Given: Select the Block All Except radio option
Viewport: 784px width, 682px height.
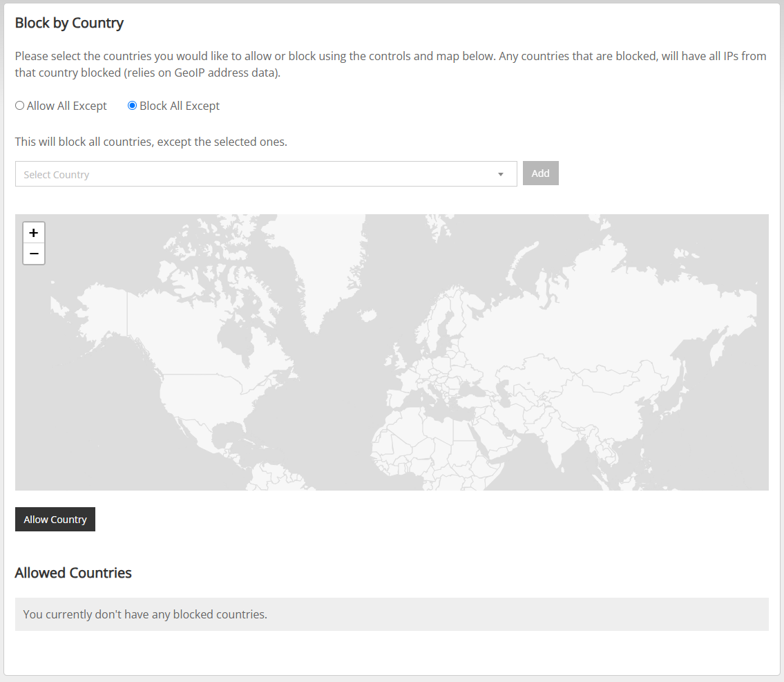Looking at the screenshot, I should tap(132, 106).
